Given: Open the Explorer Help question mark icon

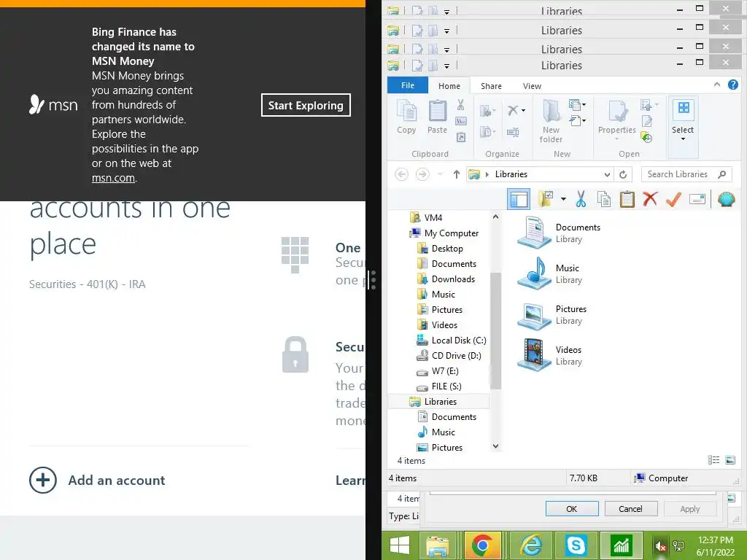Looking at the screenshot, I should pos(732,85).
